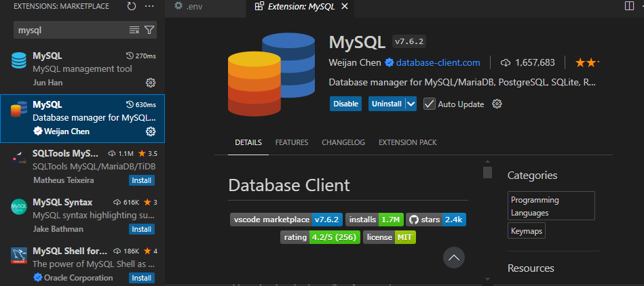Click the license MIT badge

click(390, 237)
